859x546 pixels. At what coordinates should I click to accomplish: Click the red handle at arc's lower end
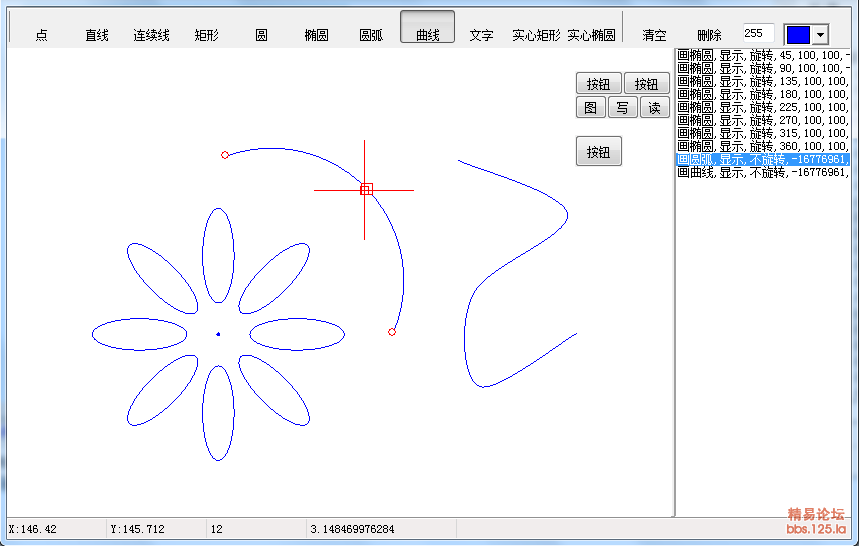coord(392,332)
